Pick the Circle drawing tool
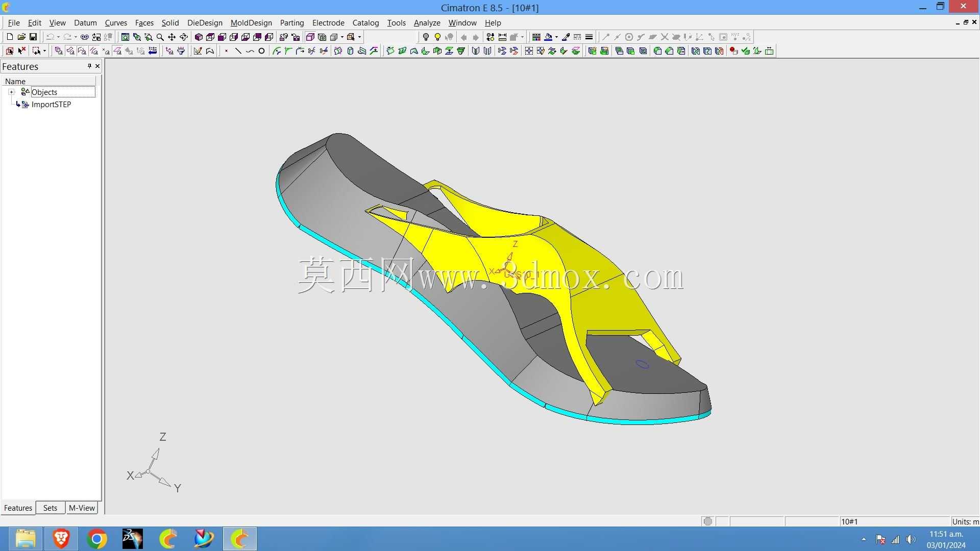This screenshot has width=980, height=551. coord(261,51)
